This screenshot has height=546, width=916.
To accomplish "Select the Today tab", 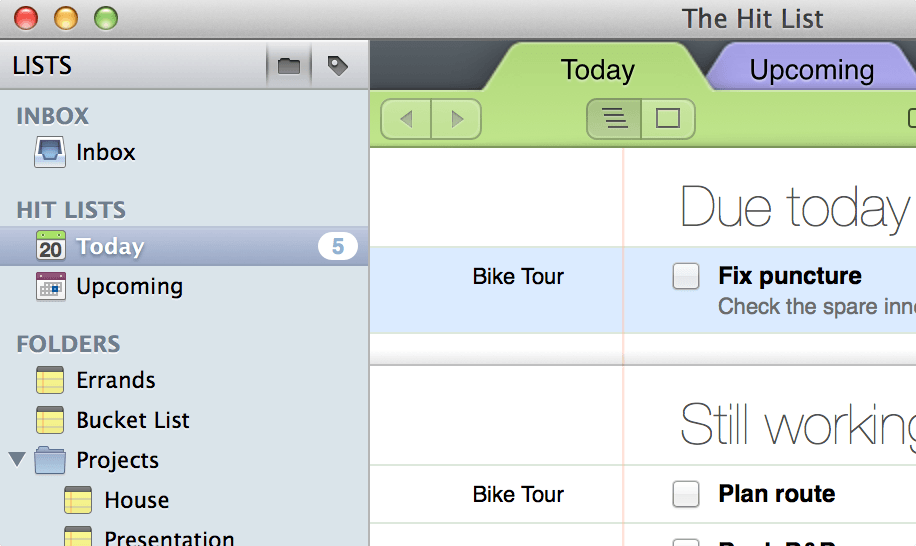I will (597, 70).
